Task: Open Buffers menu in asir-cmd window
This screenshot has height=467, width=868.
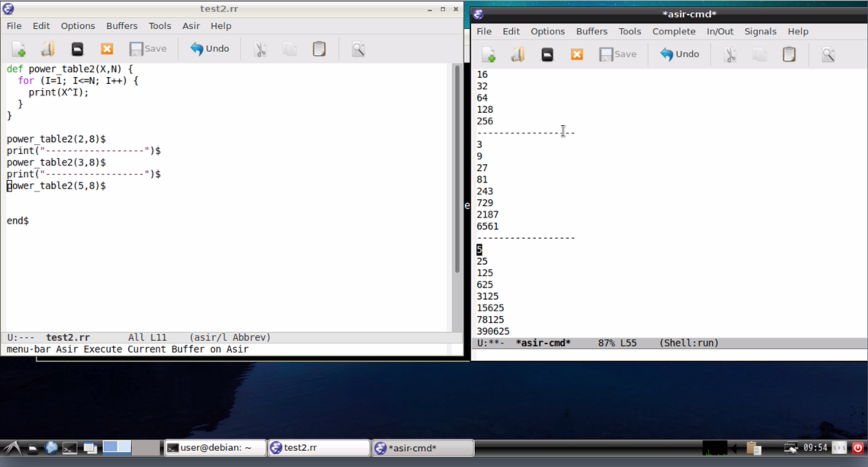Action: click(592, 31)
